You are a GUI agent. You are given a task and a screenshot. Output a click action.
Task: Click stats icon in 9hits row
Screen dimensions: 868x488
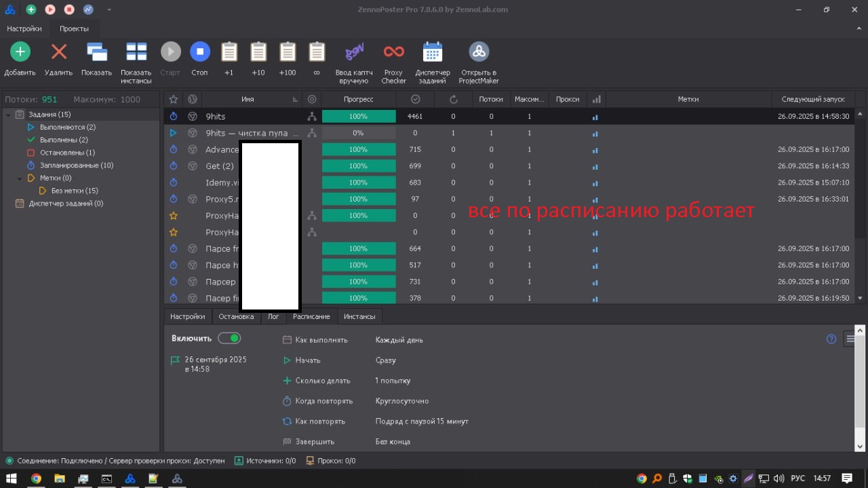(595, 117)
